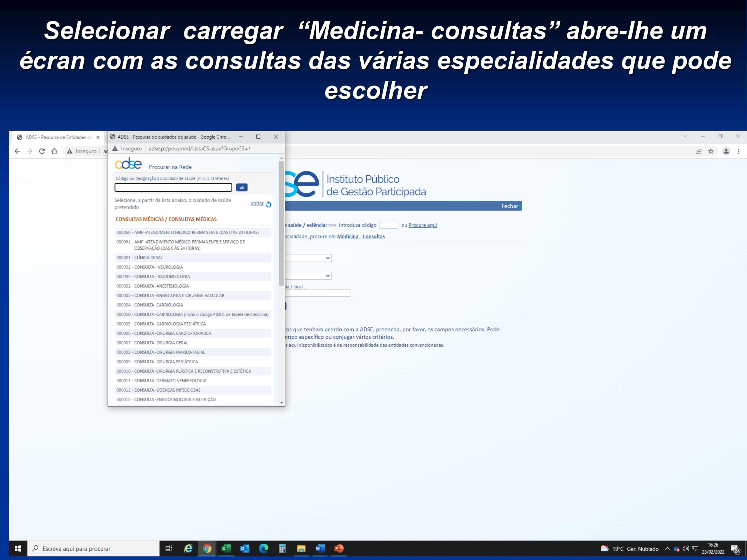Viewport: 747px width, 560px height.
Task: Switch to PowerPoint in the taskbar
Action: pos(339,549)
